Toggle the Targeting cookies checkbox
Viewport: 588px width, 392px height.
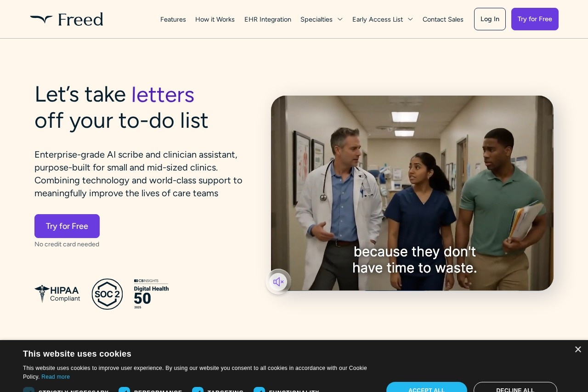pos(198,390)
